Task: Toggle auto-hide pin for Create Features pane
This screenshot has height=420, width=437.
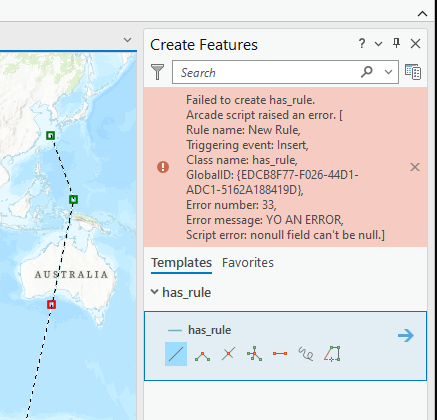Action: pyautogui.click(x=396, y=43)
